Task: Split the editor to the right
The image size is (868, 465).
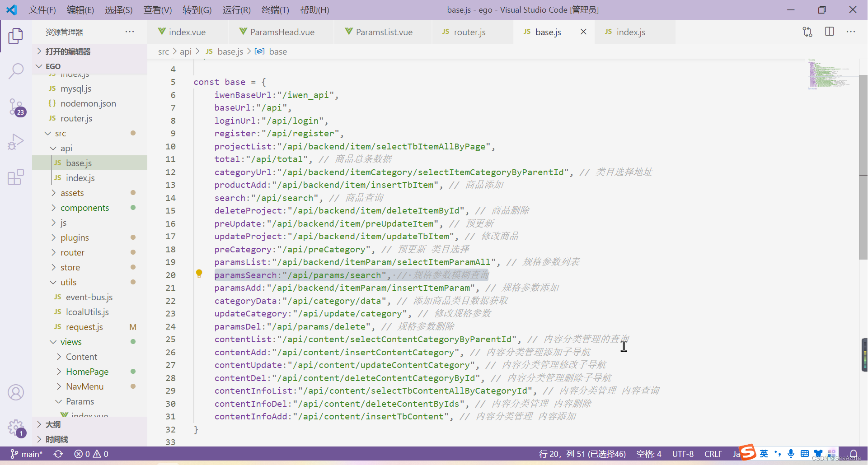Action: pyautogui.click(x=830, y=32)
